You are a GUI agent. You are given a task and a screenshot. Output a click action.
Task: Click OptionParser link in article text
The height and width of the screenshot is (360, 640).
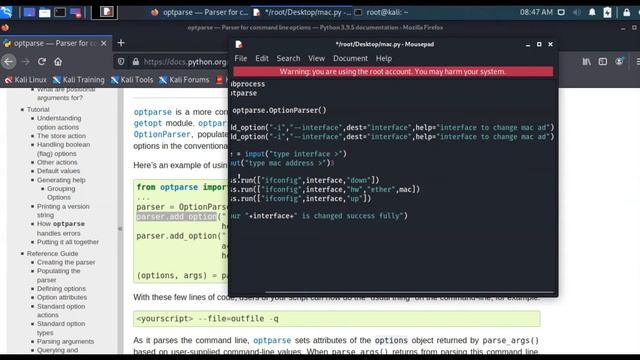[162, 134]
